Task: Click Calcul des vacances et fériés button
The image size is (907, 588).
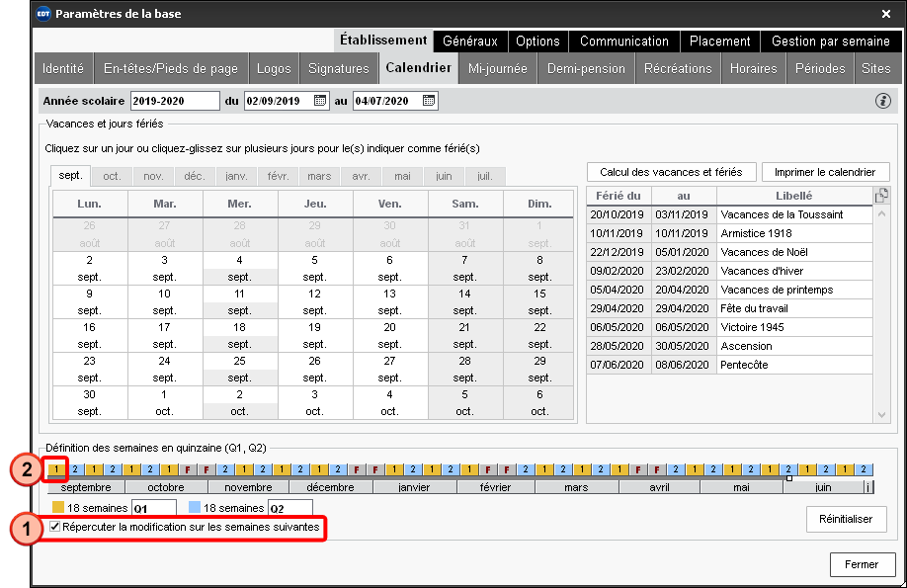Action: (x=671, y=172)
